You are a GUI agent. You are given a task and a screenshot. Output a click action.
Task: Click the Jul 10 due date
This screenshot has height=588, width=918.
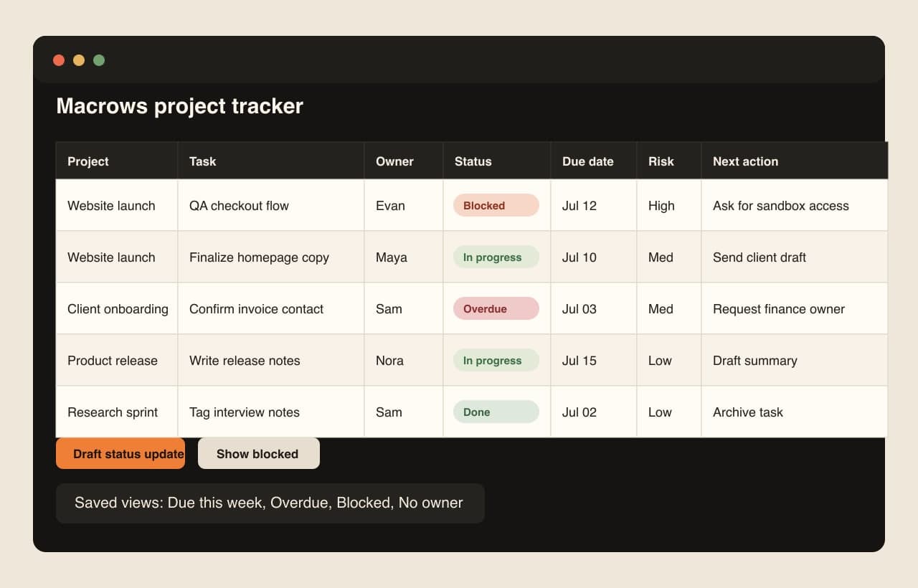594,257
